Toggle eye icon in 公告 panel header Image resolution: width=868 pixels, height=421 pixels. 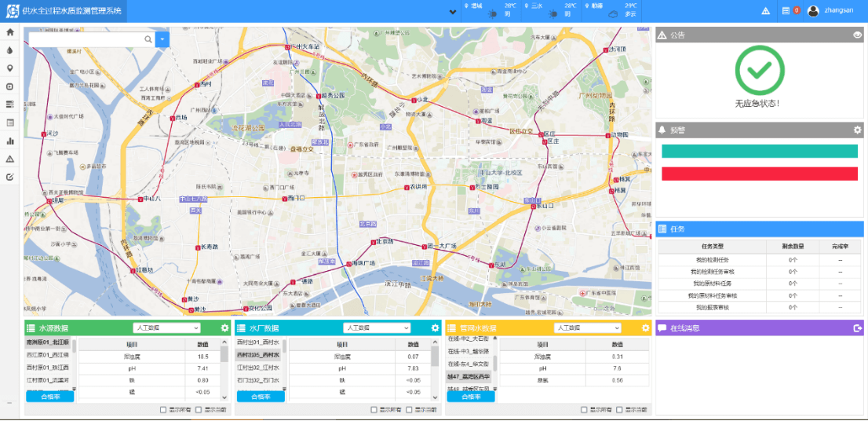pyautogui.click(x=858, y=35)
